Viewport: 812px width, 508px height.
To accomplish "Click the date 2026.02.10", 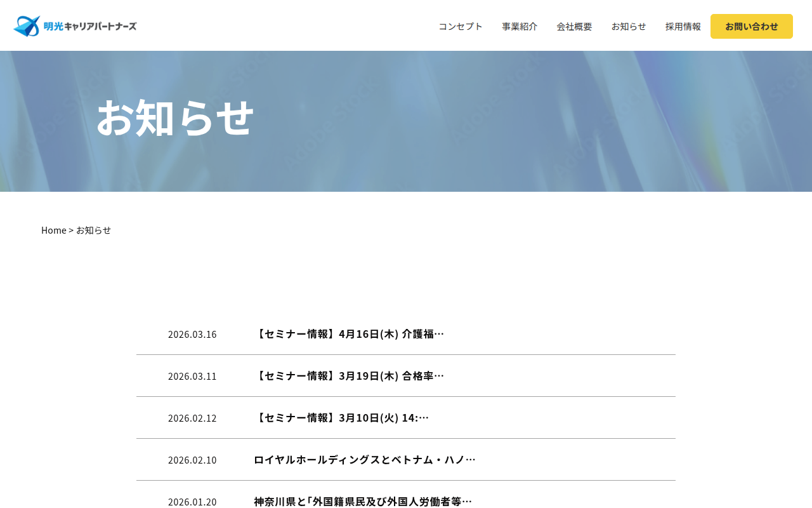I will (192, 460).
